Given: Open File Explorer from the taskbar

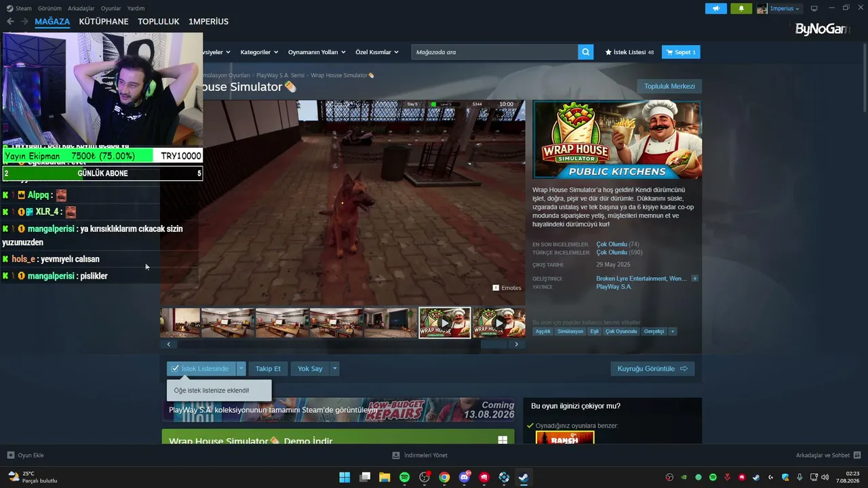Looking at the screenshot, I should click(x=384, y=477).
